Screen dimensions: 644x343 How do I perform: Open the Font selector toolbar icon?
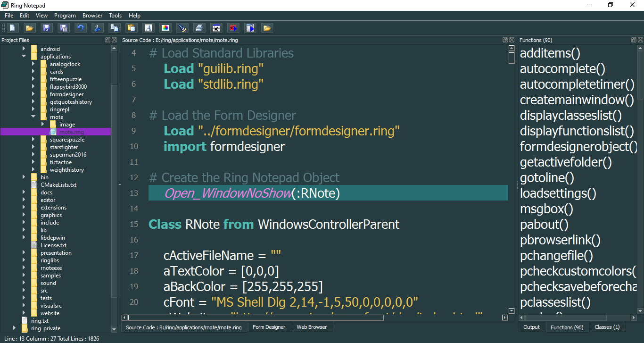tap(149, 27)
